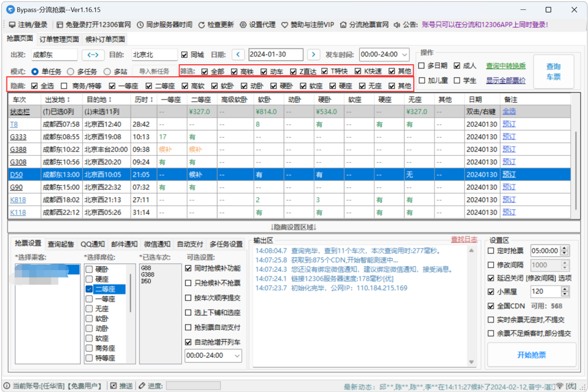Switch to the 订单管理页面 tab
Image resolution: width=588 pixels, height=392 pixels.
[59, 39]
